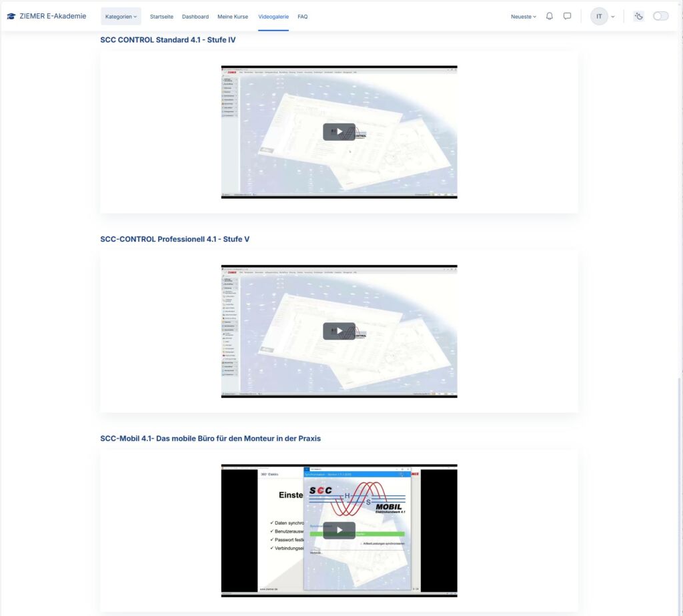Click the dark mode moon icon

638,17
